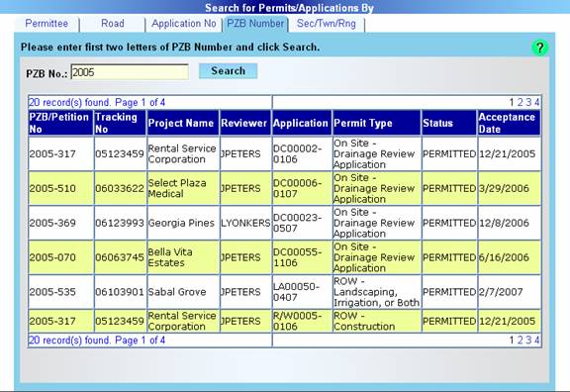Image resolution: width=570 pixels, height=392 pixels.
Task: Click permit type ROW - Construction
Action: tap(364, 321)
